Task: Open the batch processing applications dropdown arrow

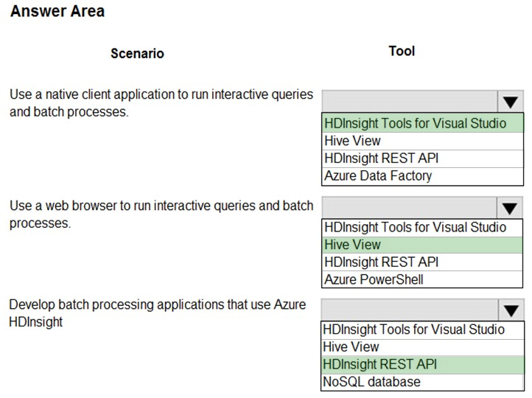Action: click(x=511, y=310)
